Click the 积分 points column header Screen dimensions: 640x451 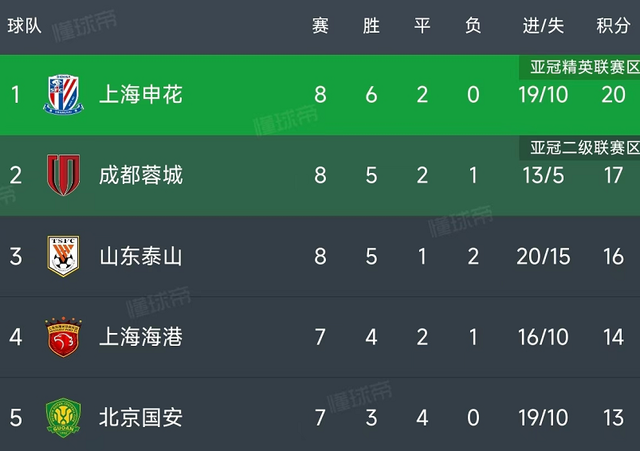(x=612, y=26)
